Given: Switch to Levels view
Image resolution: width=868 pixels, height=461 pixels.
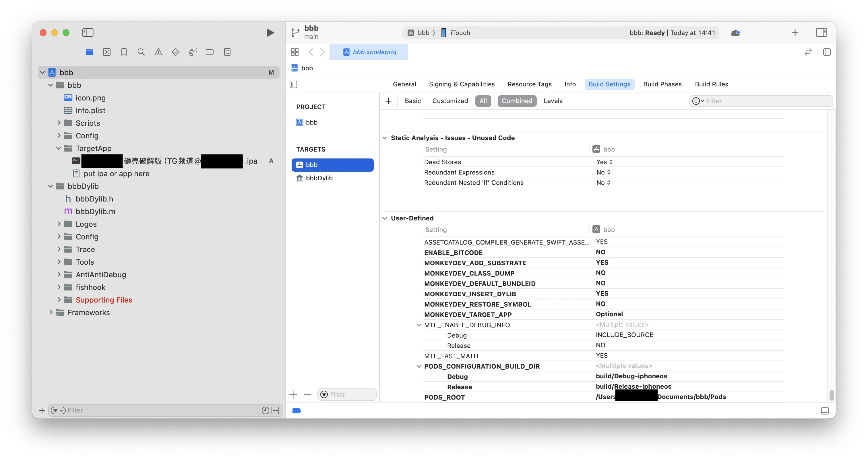Looking at the screenshot, I should [x=553, y=101].
